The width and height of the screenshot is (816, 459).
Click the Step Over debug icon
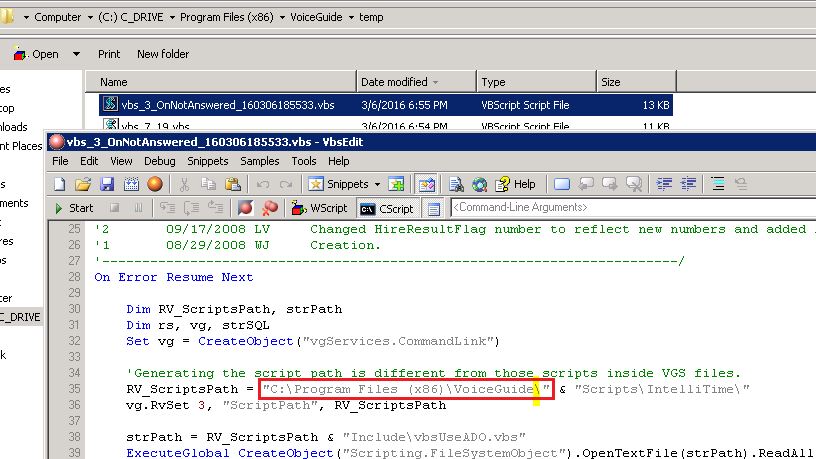(191, 208)
